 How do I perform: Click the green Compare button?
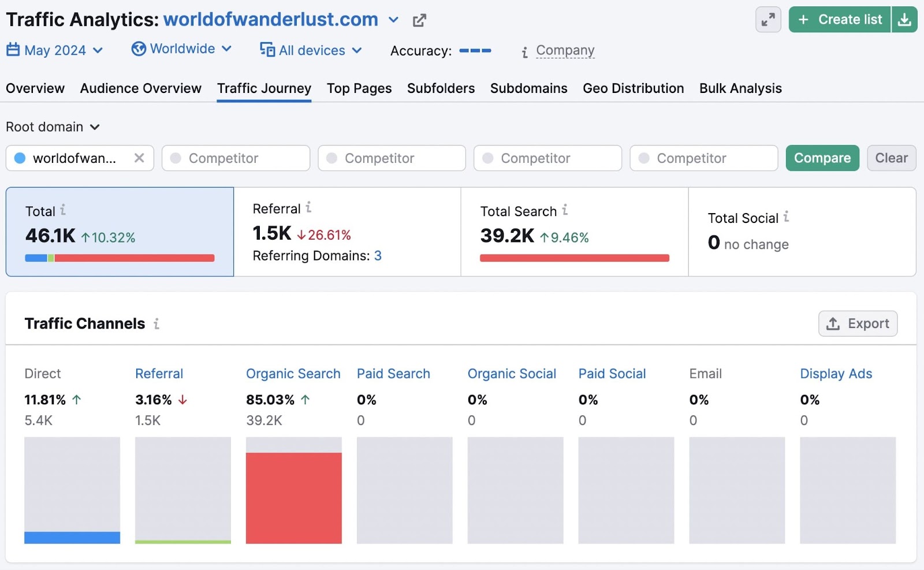point(822,158)
